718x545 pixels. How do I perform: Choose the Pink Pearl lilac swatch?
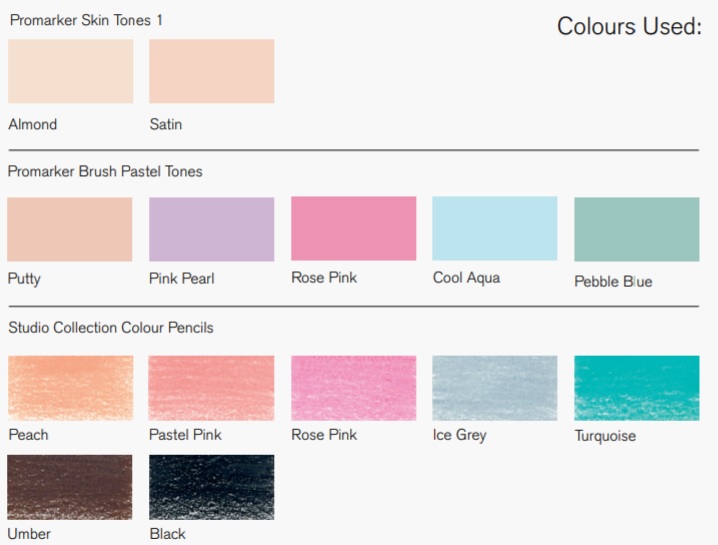point(212,229)
